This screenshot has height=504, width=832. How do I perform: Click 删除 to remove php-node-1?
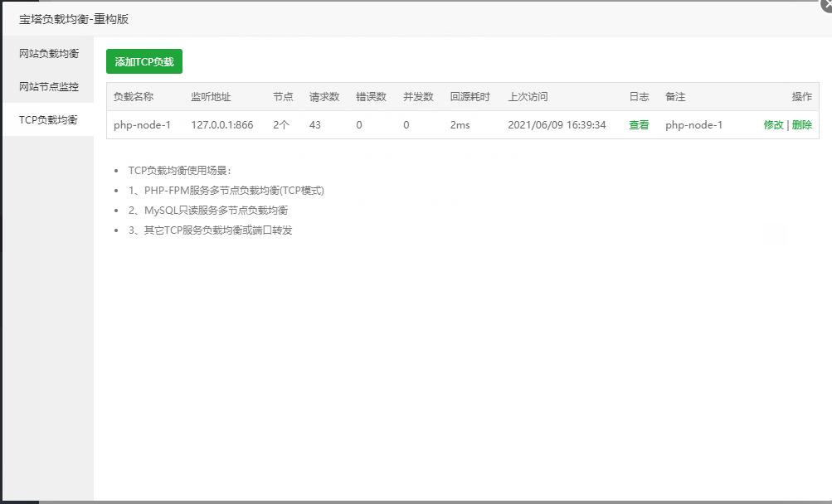coord(802,125)
